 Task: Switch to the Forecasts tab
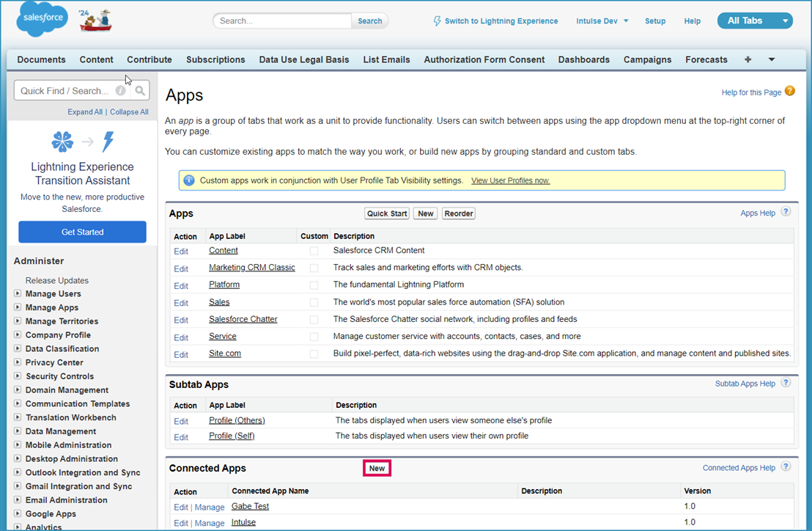coord(706,59)
